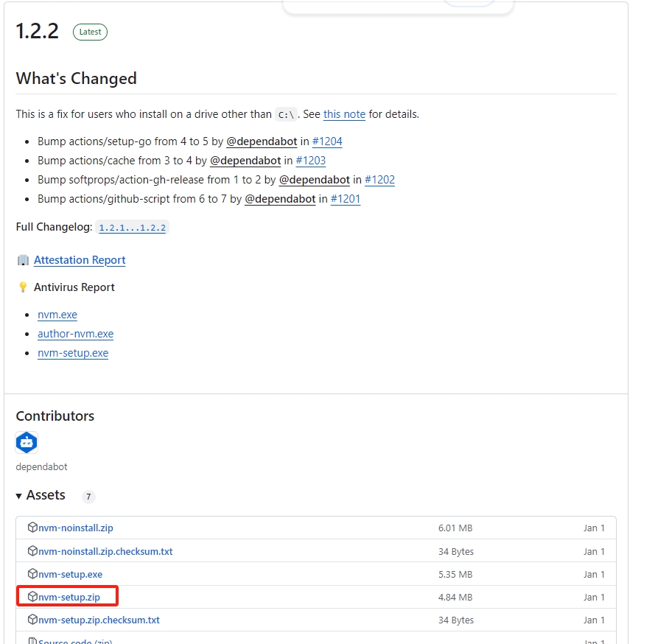Viewport: 669px width, 644px height.
Task: Click the '5.35 MB' size value
Action: [455, 575]
